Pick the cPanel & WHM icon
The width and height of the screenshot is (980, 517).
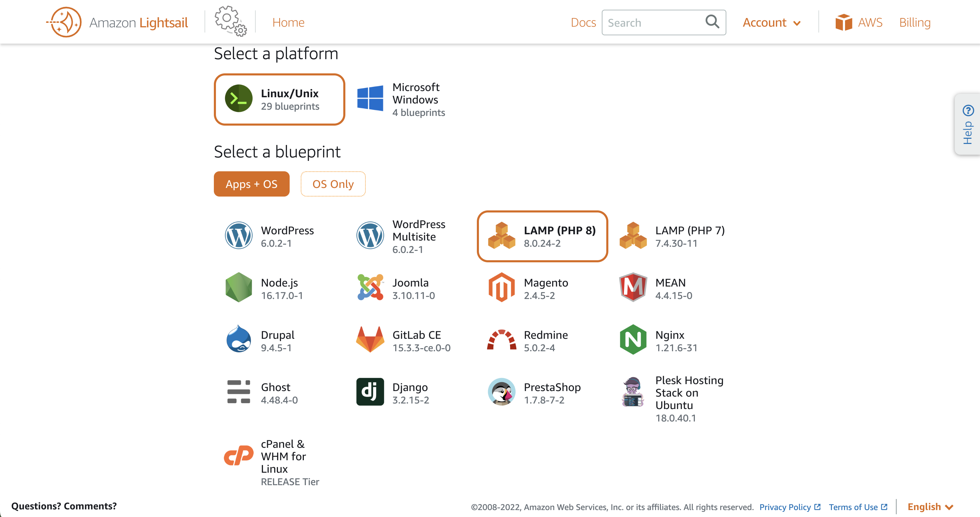coord(238,455)
